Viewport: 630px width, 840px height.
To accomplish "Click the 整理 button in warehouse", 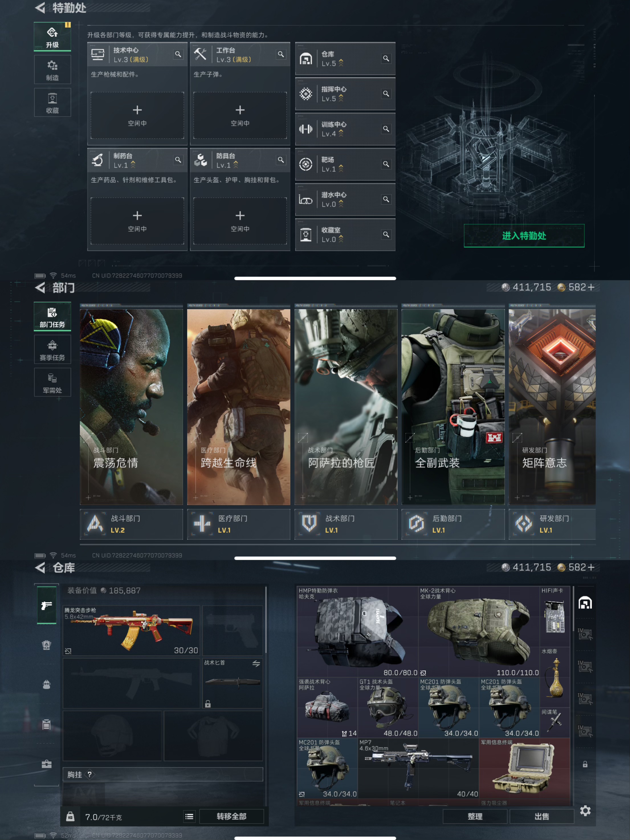I will point(475,816).
